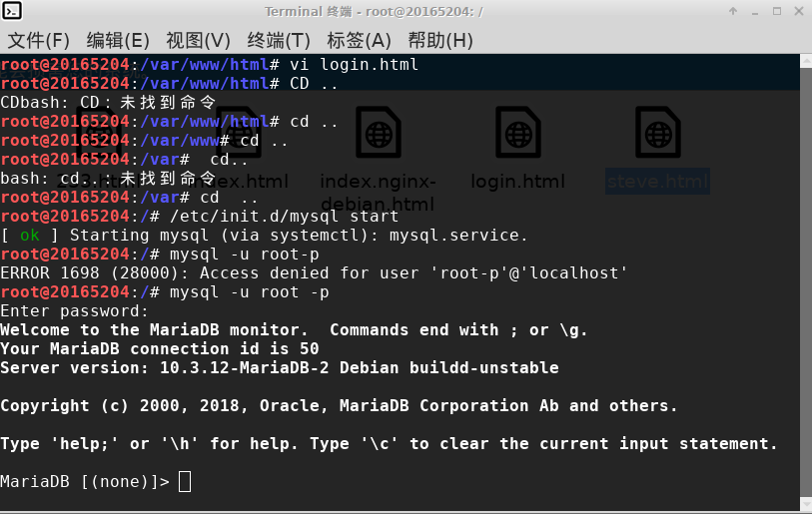Click the login.html file name label

coord(517,182)
